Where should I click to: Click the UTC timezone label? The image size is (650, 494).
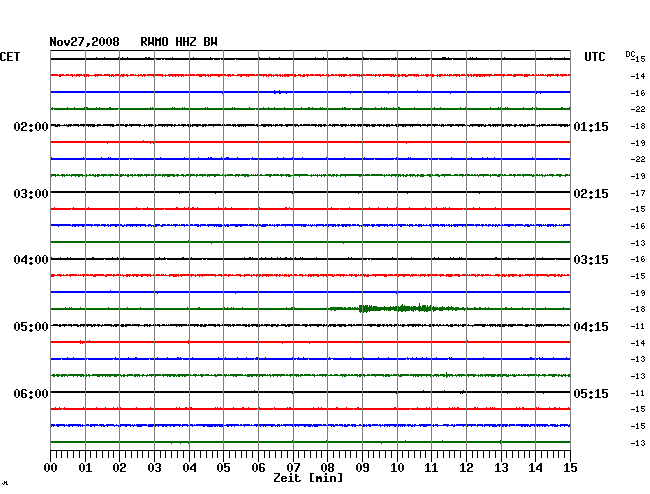(594, 56)
